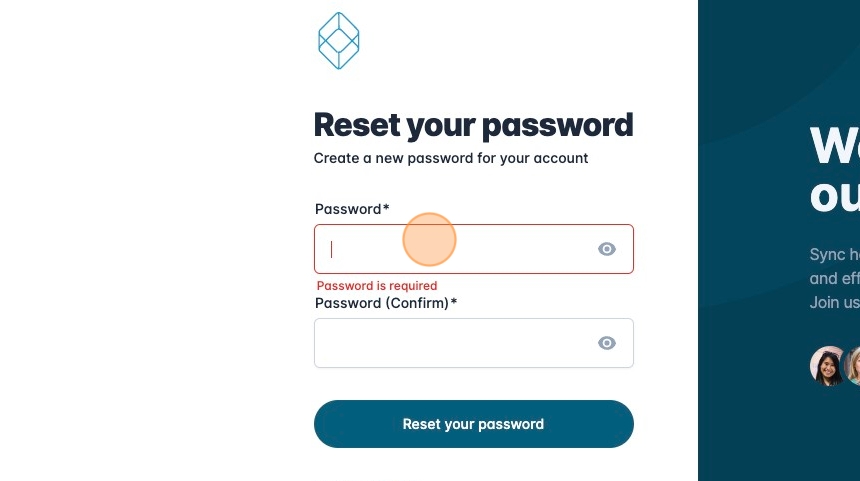
Task: Click the "Join us" line in the teal panel
Action: [835, 302]
